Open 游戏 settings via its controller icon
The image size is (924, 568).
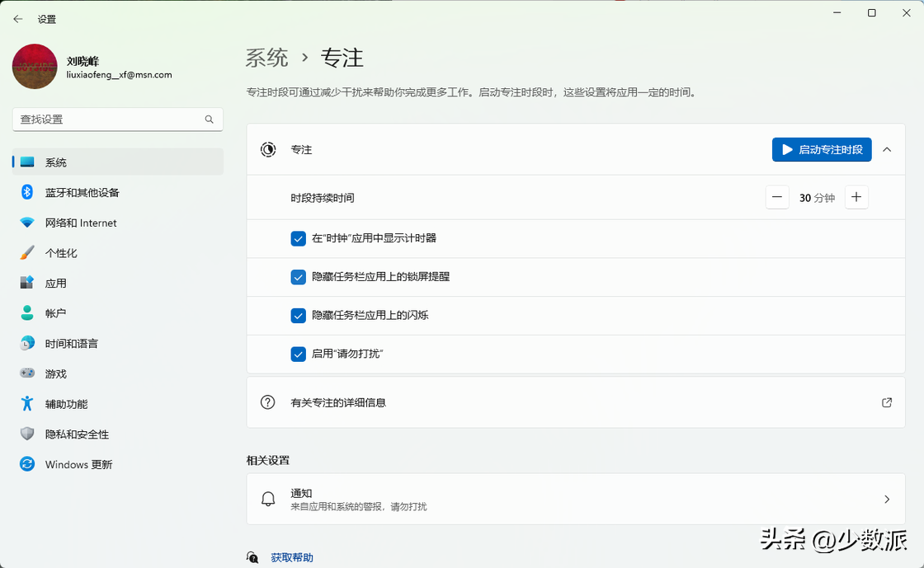tap(27, 373)
